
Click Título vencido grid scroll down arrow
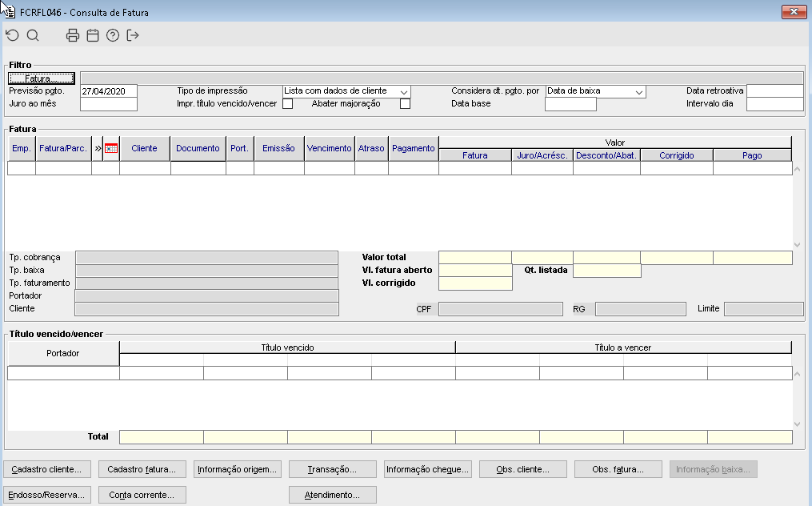(798, 424)
